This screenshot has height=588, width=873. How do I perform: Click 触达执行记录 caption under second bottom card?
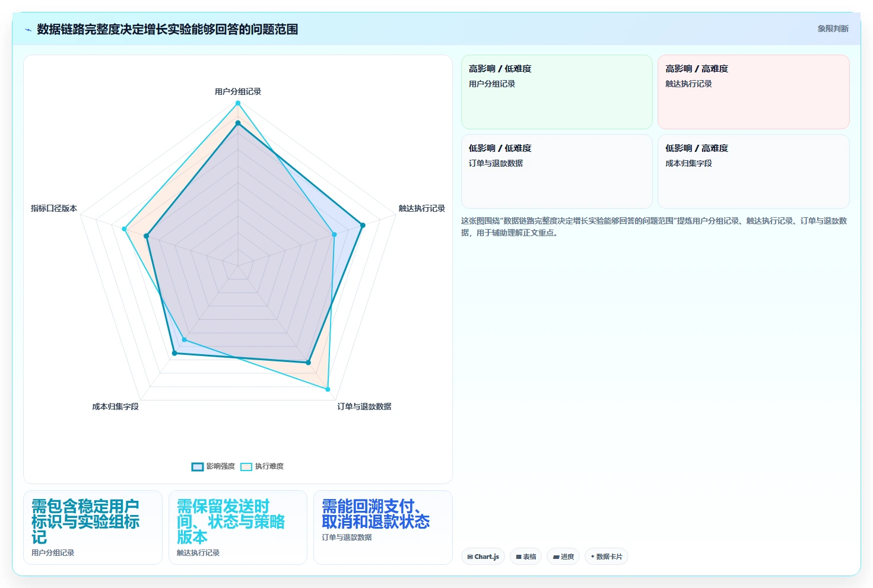click(x=198, y=552)
